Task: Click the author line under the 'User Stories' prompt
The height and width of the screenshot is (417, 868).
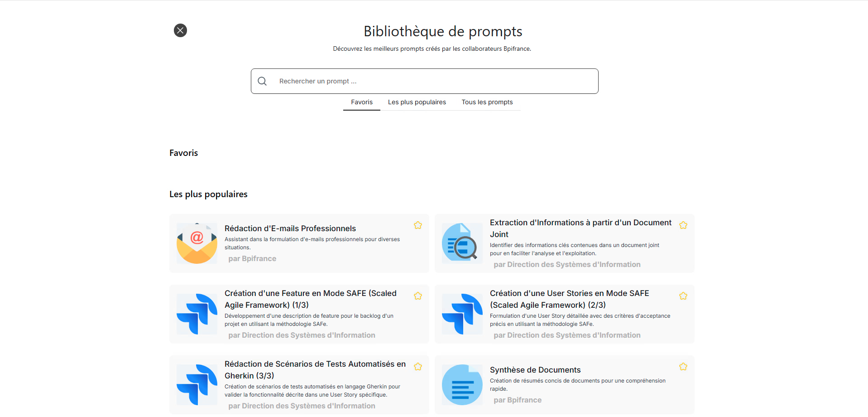Action: (x=567, y=335)
